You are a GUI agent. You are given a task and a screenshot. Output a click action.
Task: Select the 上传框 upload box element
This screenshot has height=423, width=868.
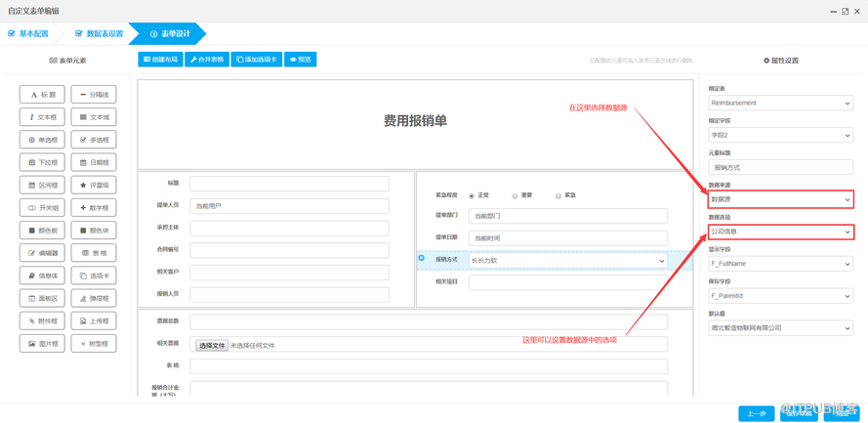pos(94,320)
